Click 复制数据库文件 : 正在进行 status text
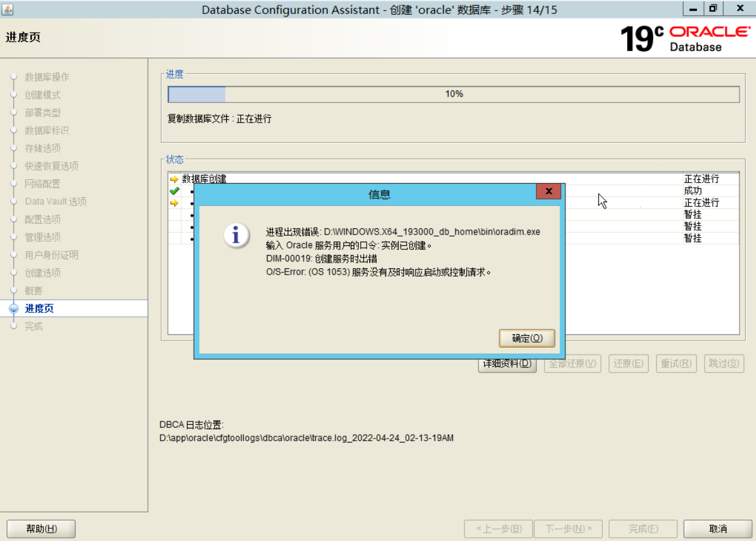This screenshot has height=541, width=756. click(219, 119)
